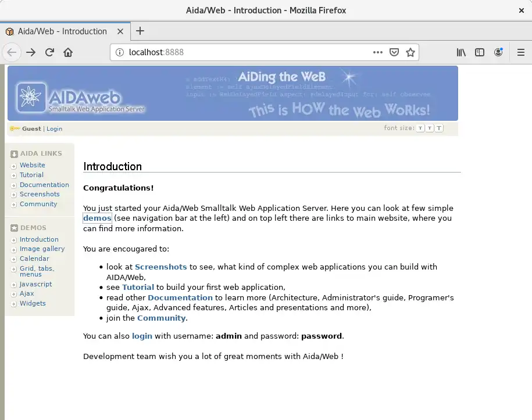Follow Community link in bullet list
The height and width of the screenshot is (420, 532).
(161, 318)
